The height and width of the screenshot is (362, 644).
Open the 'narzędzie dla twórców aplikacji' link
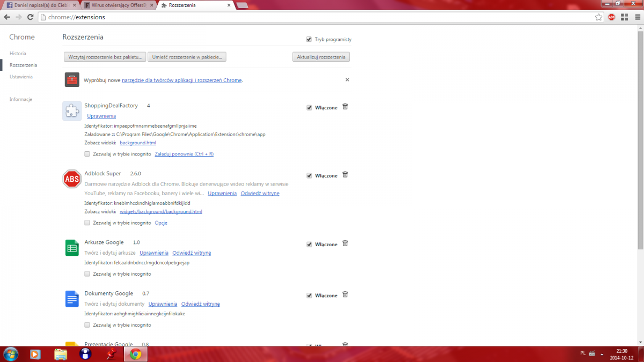click(182, 80)
